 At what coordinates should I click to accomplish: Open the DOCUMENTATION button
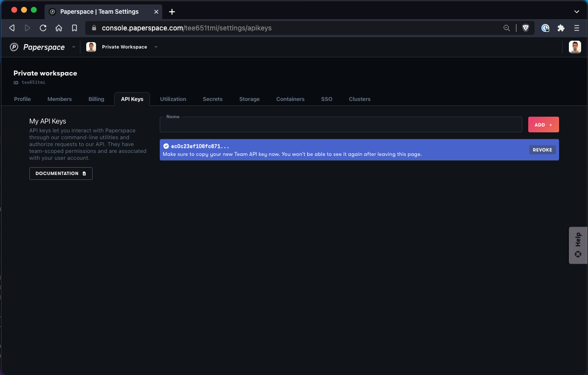(61, 174)
